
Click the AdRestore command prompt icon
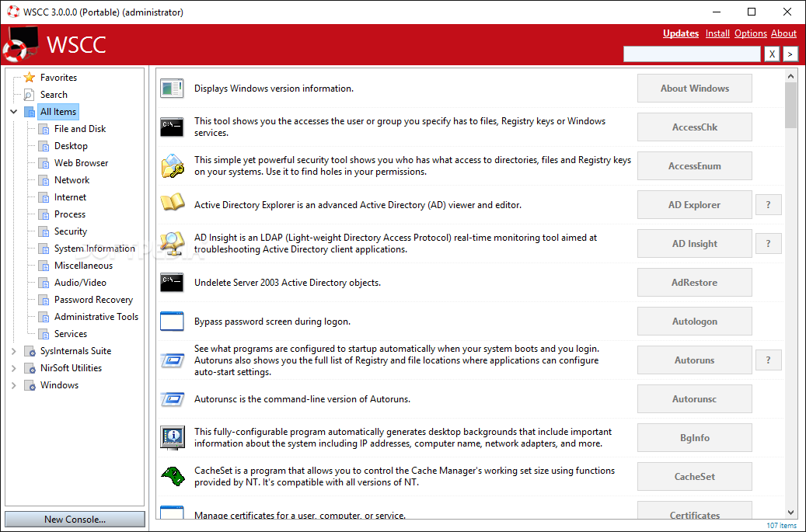click(x=172, y=283)
